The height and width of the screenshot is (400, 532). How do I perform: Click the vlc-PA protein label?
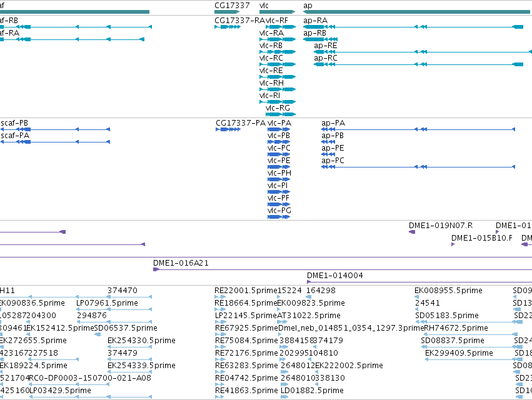click(x=279, y=123)
